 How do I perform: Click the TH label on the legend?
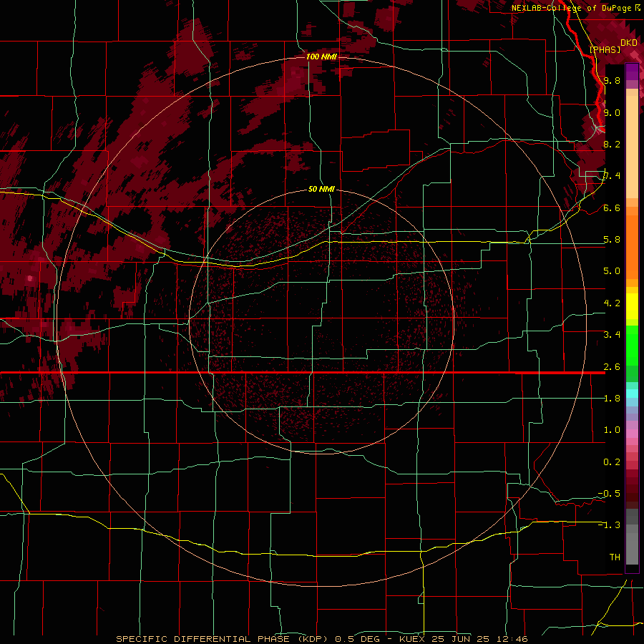[x=615, y=557]
